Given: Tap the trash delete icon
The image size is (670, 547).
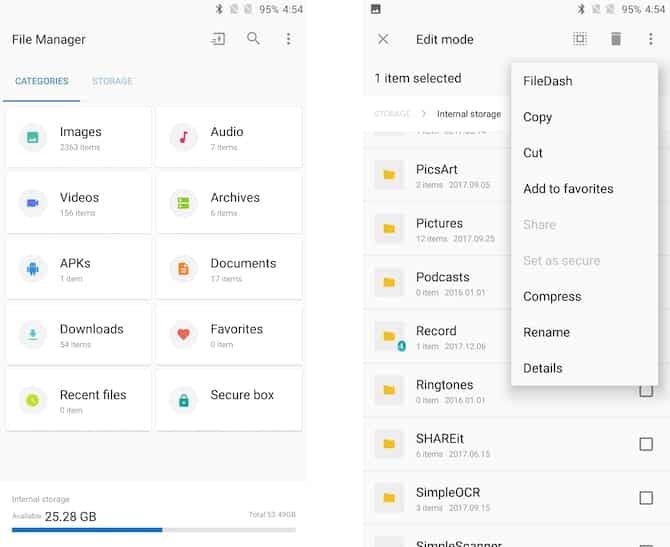Looking at the screenshot, I should pos(616,39).
